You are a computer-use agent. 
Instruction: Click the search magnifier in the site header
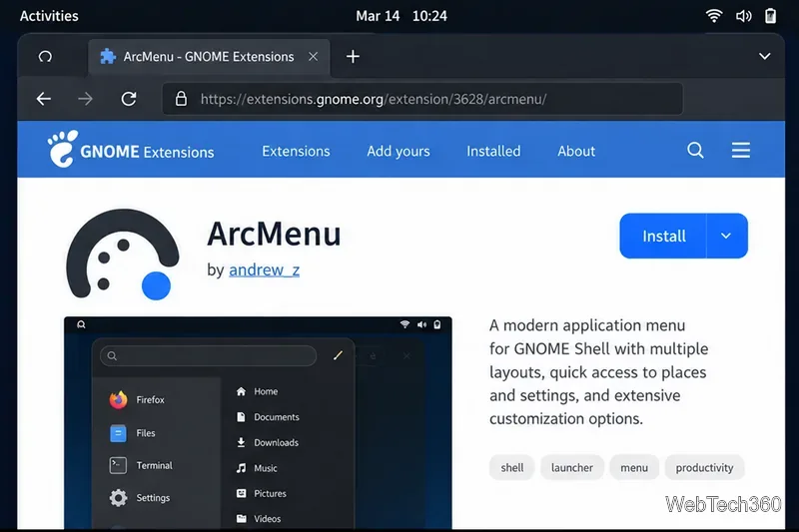pos(695,150)
